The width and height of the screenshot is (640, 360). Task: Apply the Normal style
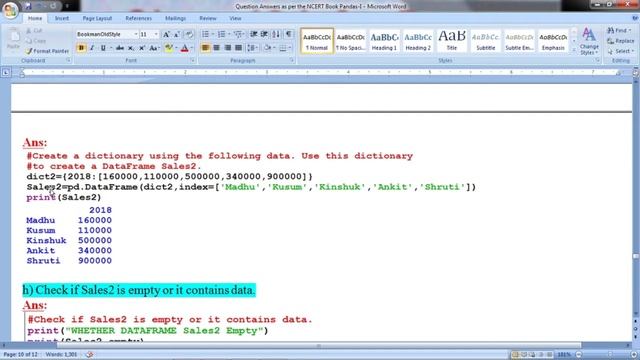click(x=317, y=40)
